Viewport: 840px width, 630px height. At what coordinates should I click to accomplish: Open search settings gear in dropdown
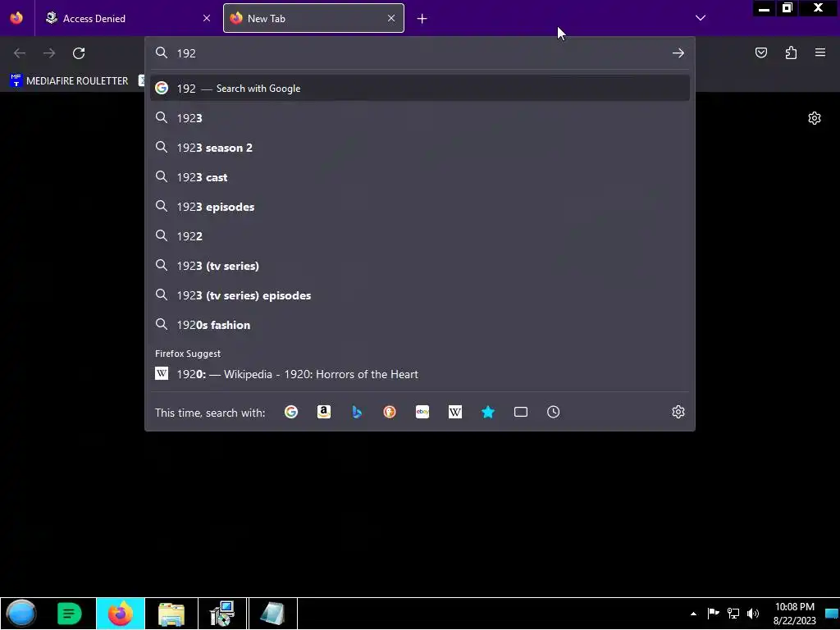[678, 412]
